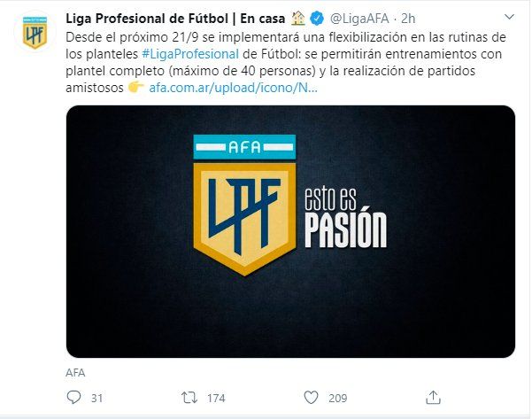Retweet this post using the retweet icon
This screenshot has width=532, height=419.
tap(189, 398)
